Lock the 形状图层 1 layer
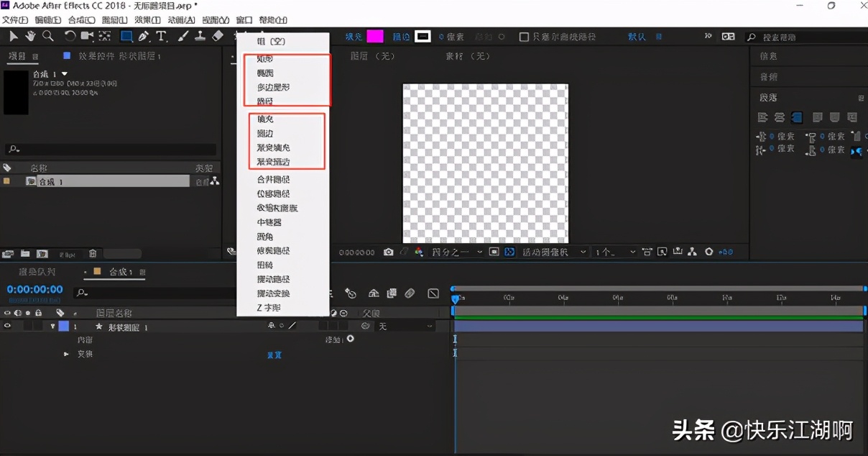Image resolution: width=868 pixels, height=456 pixels. coord(38,325)
